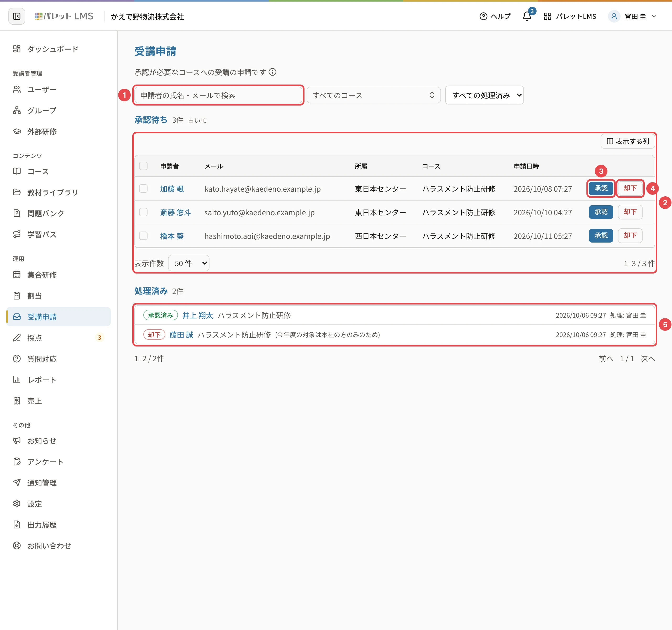The image size is (672, 630).
Task: Open the 表示する列 column chooser
Action: coord(628,141)
